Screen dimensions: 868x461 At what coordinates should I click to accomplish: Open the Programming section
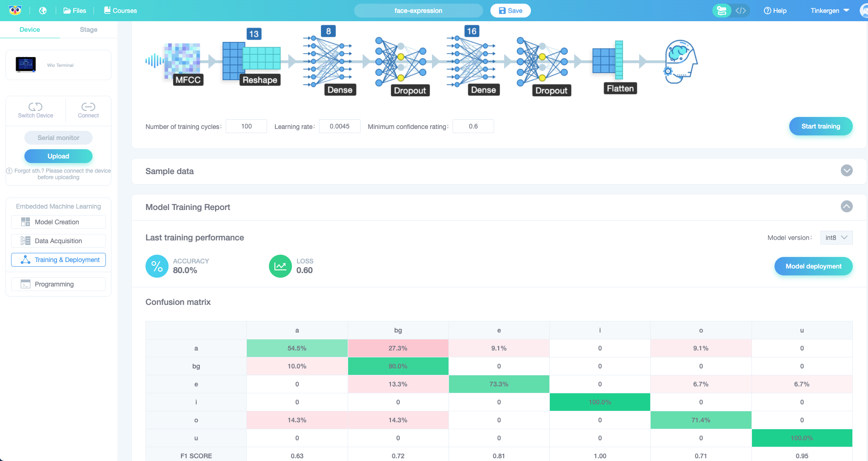point(58,284)
